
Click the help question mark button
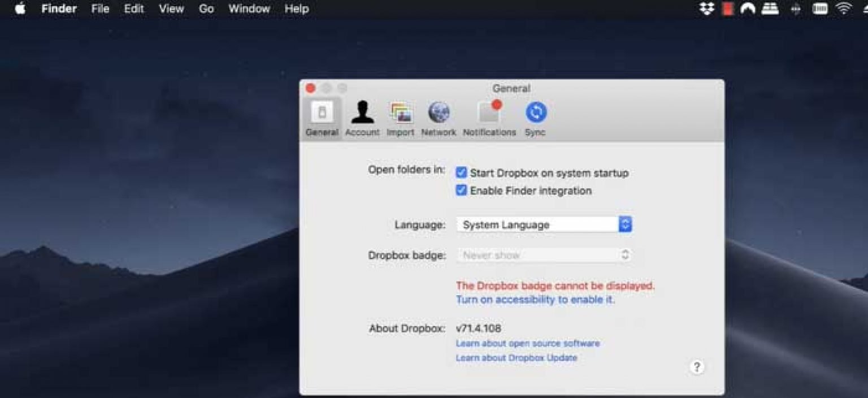697,367
